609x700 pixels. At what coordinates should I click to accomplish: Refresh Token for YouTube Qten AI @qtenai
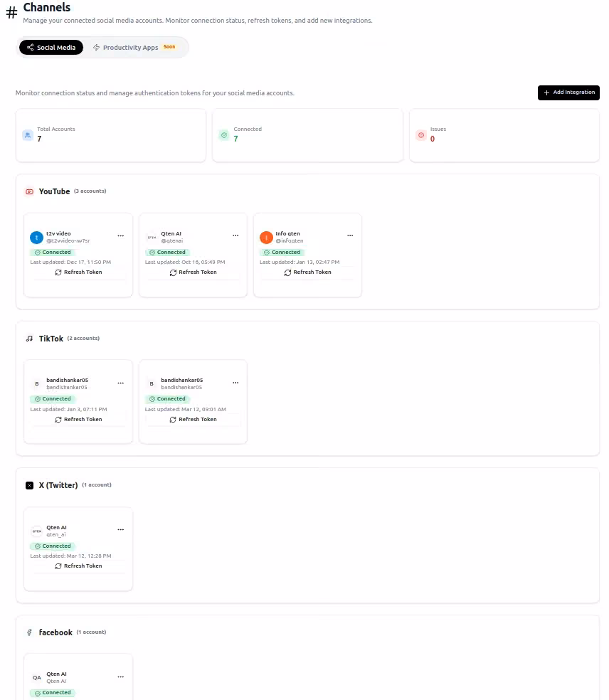click(193, 272)
